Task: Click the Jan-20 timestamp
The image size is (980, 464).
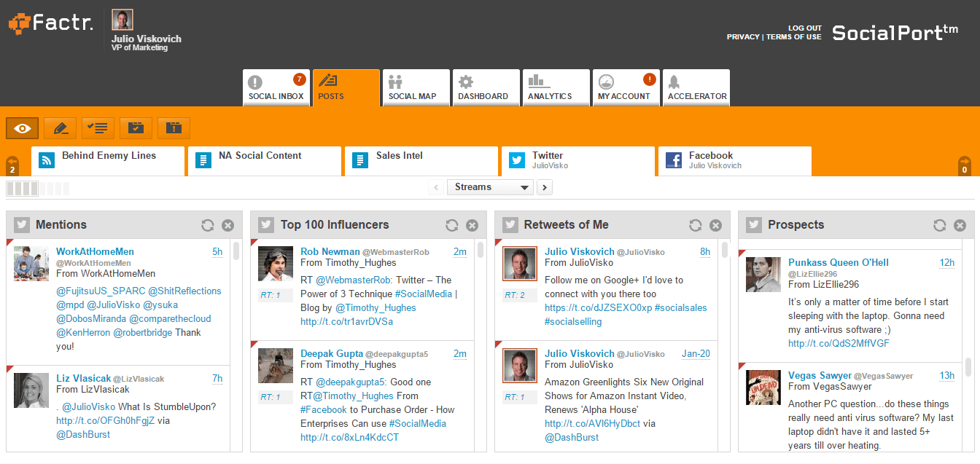Action: [x=696, y=354]
